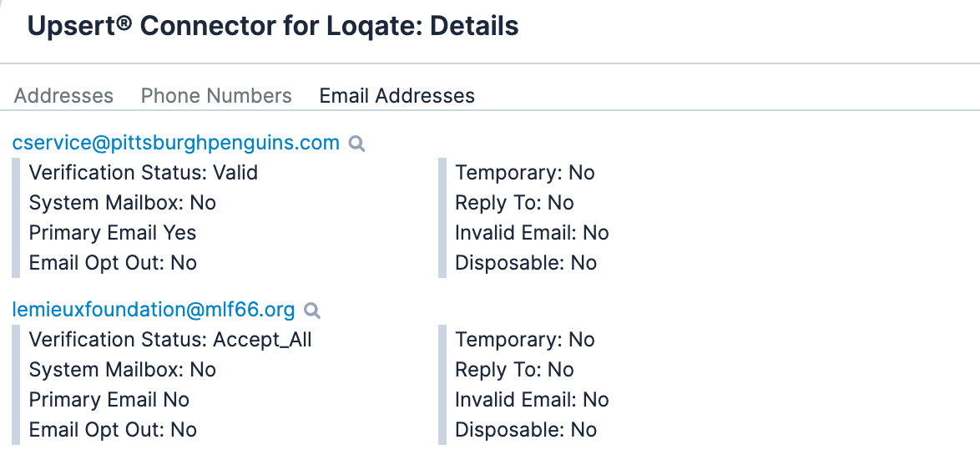Click Invalid Email: No for the pittsburghpenguins email
This screenshot has height=470, width=980.
point(532,233)
